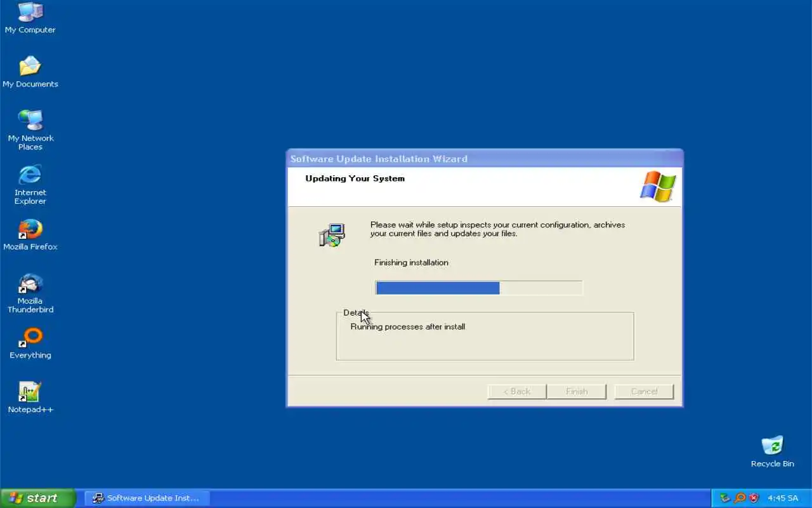Select the Recycle Bin icon
This screenshot has height=508, width=812.
[772, 452]
